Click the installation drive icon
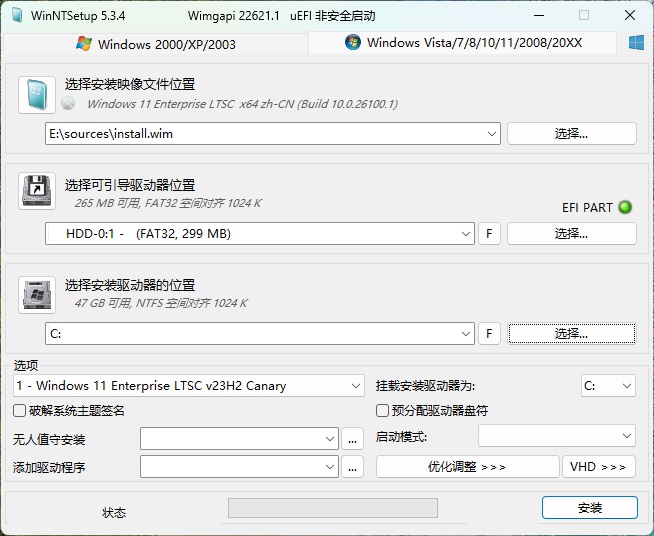The height and width of the screenshot is (536, 654). (x=37, y=294)
